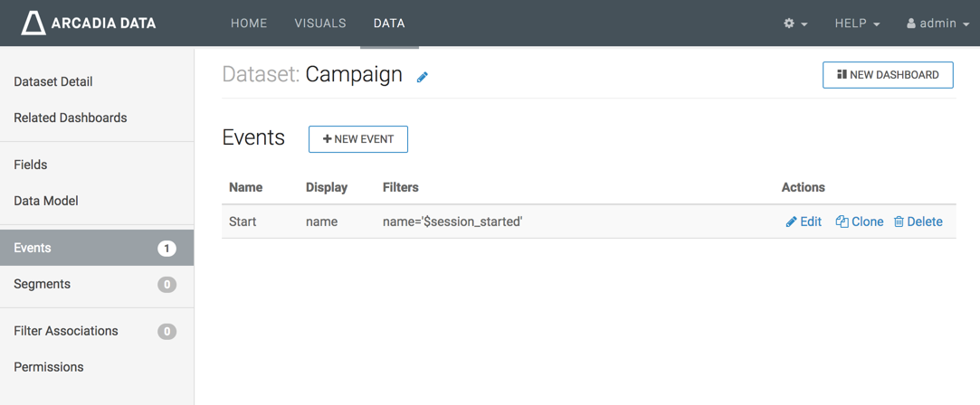980x405 pixels.
Task: Open the Data Model page
Action: 46,201
